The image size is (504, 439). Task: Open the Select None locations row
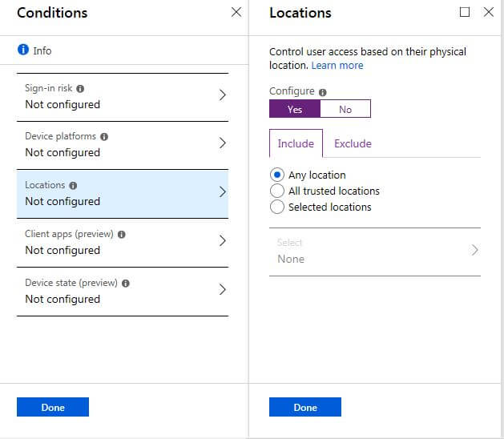coord(374,251)
